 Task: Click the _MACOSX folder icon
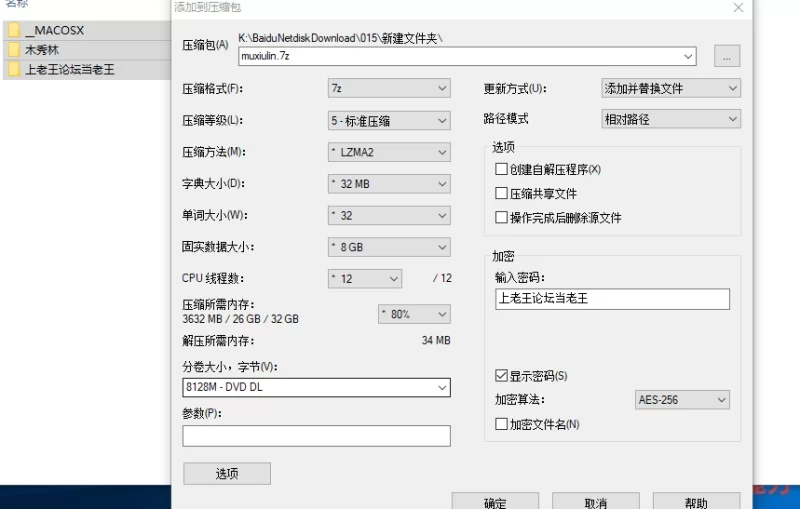pos(14,31)
